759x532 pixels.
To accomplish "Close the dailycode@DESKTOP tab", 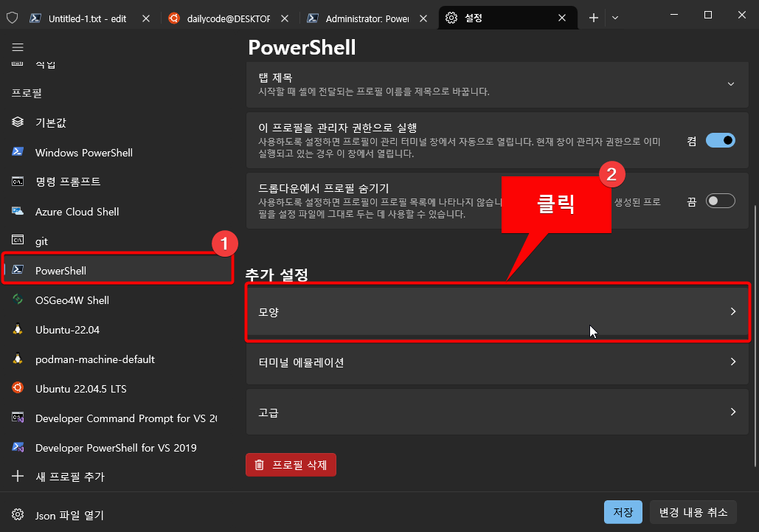I will point(285,18).
